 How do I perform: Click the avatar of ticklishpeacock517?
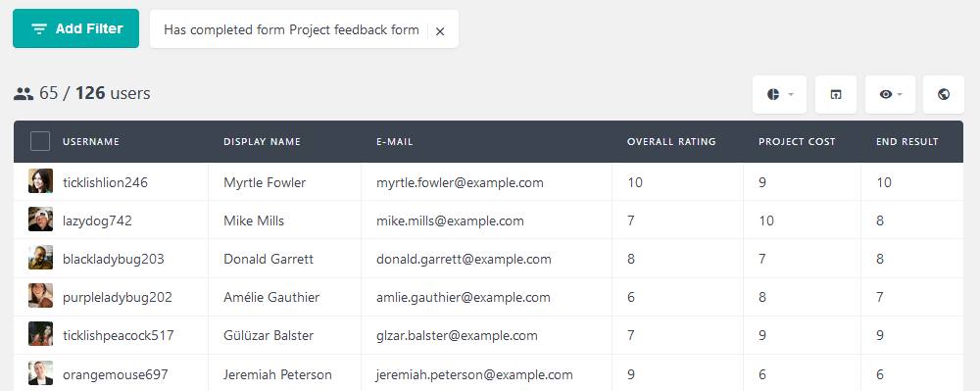point(40,333)
